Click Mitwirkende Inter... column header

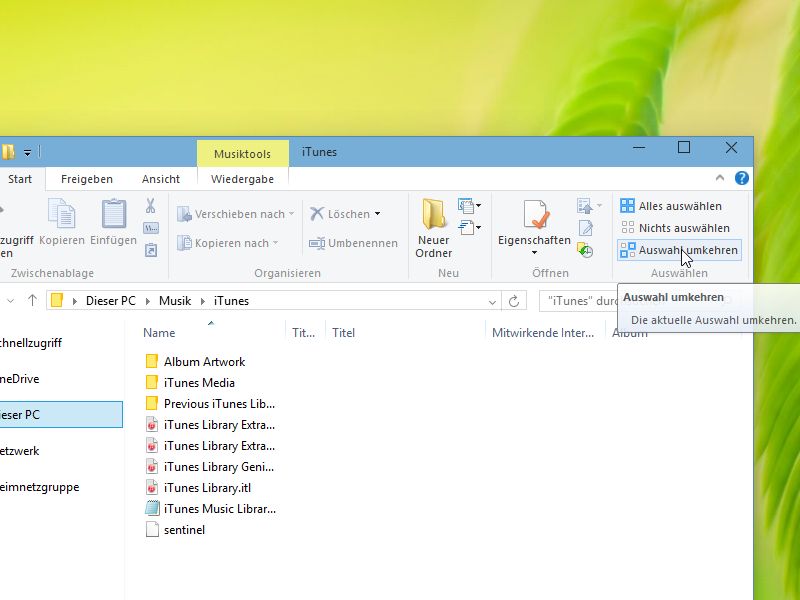[543, 333]
